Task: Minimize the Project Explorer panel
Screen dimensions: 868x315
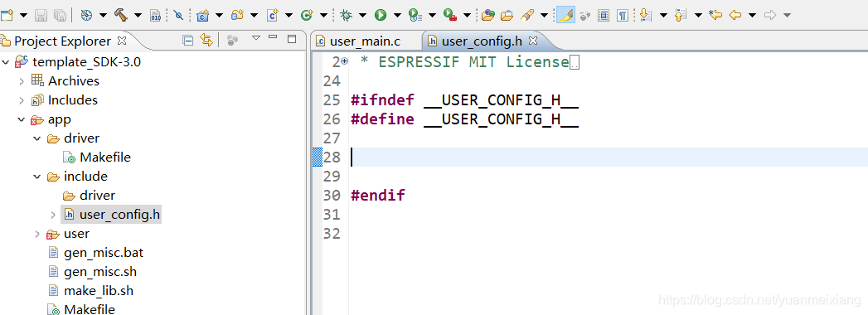Action: 273,37
